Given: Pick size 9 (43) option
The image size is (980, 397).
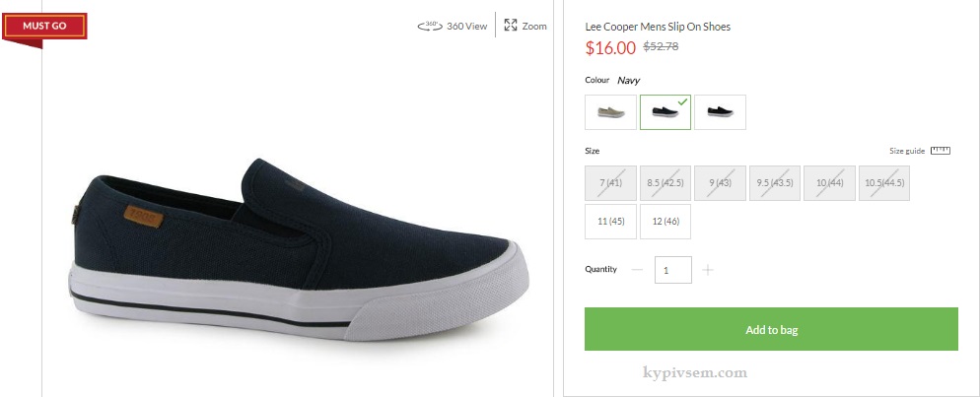Looking at the screenshot, I should click(720, 183).
